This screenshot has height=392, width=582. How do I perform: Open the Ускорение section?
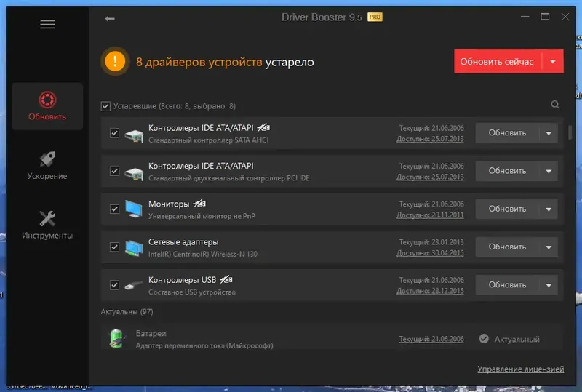[47, 166]
